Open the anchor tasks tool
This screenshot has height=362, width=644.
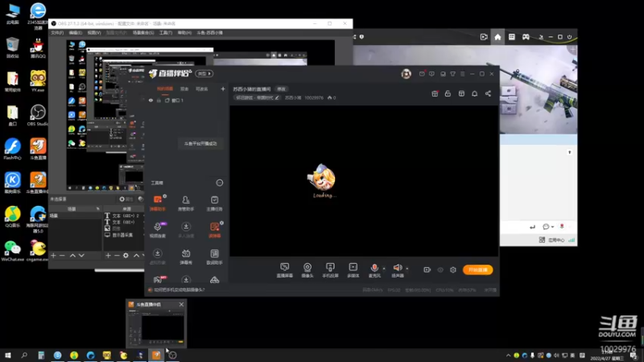214,203
